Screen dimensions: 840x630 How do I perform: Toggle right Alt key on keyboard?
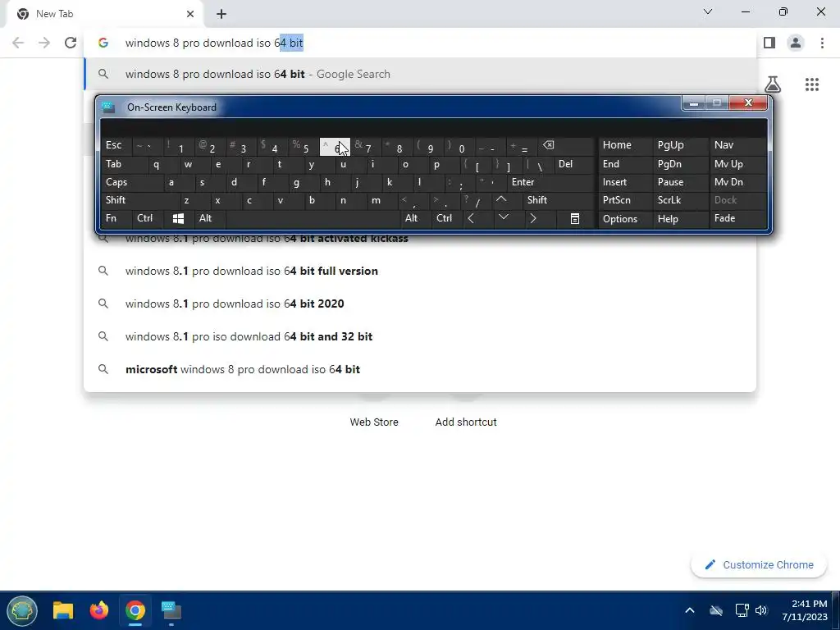pyautogui.click(x=415, y=218)
